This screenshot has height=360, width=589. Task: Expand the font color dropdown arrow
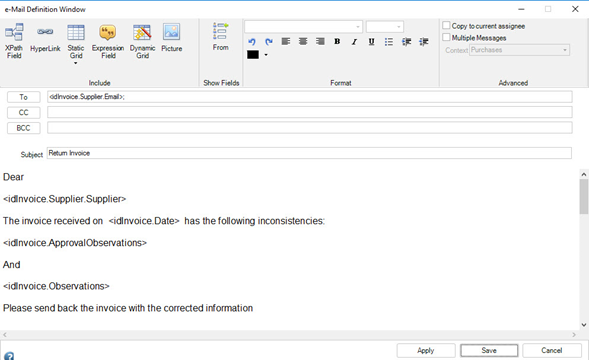coord(266,55)
